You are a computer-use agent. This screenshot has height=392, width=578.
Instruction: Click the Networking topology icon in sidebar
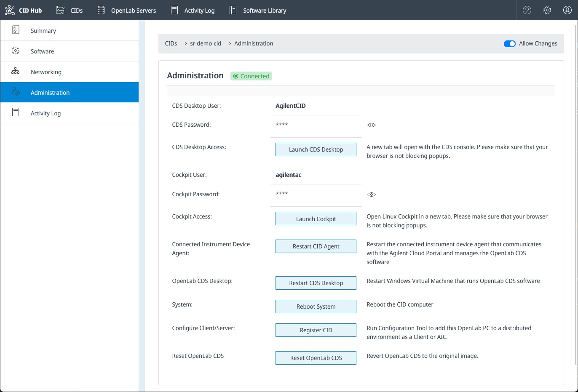(16, 71)
